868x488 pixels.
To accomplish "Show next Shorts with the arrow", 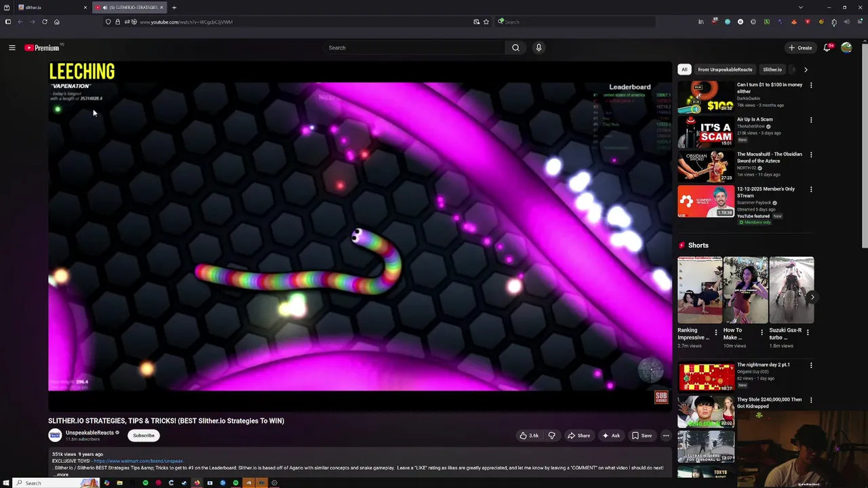I will (x=812, y=297).
